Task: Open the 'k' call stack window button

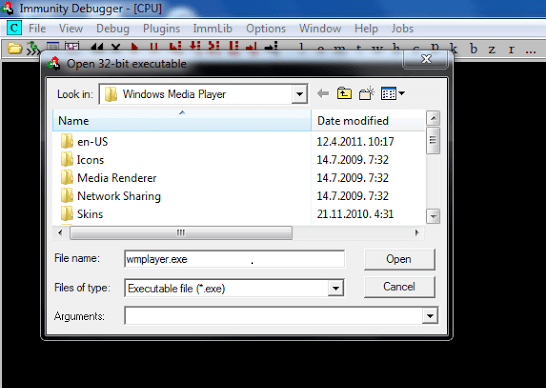Action: pyautogui.click(x=453, y=48)
